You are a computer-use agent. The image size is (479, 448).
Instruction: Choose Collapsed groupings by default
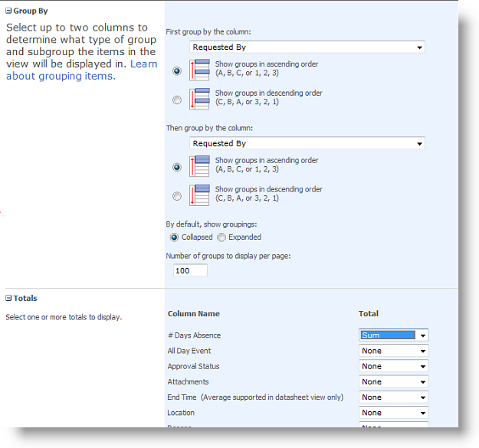tap(174, 237)
